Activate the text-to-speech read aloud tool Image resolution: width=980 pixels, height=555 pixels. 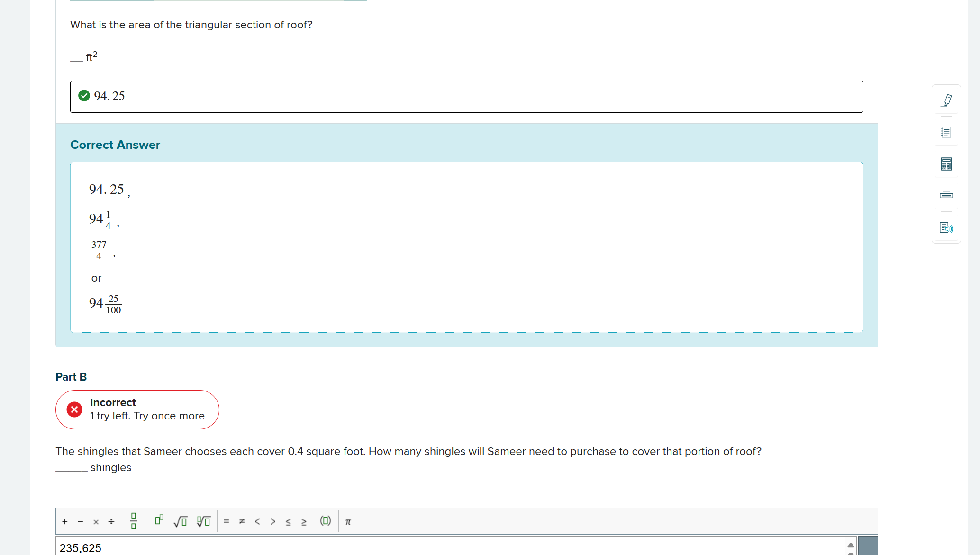tap(946, 228)
